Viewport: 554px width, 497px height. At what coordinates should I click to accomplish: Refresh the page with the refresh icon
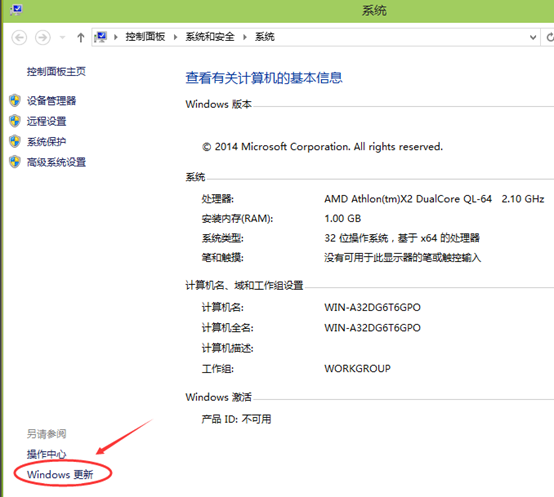(549, 37)
